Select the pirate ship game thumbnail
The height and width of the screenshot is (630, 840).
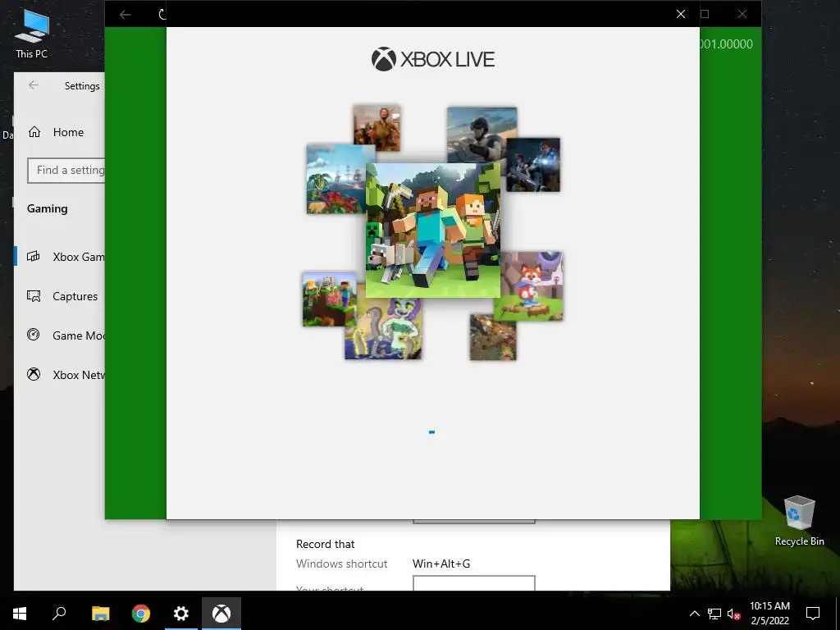[x=336, y=178]
